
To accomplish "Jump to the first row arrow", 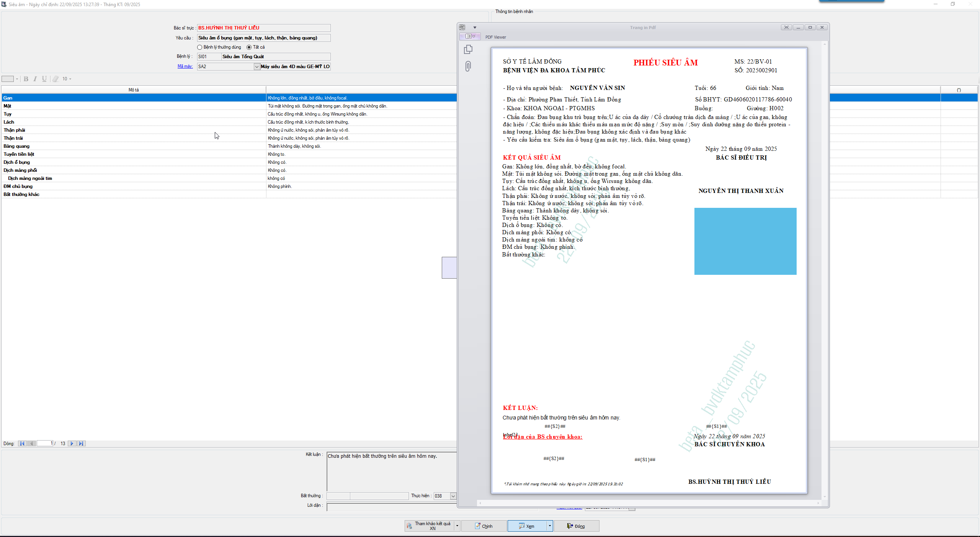I will pyautogui.click(x=22, y=443).
